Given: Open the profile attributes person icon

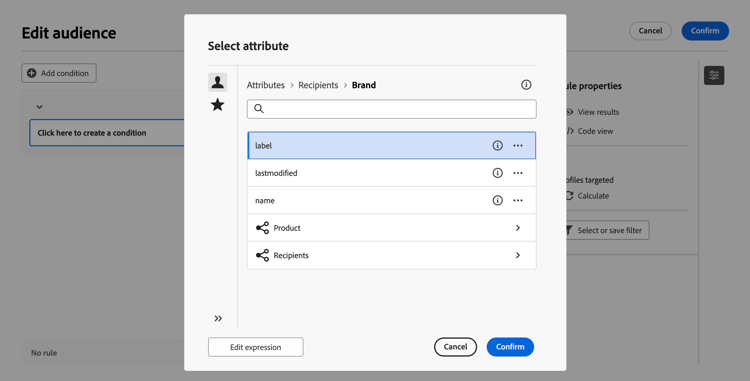Looking at the screenshot, I should (x=218, y=82).
